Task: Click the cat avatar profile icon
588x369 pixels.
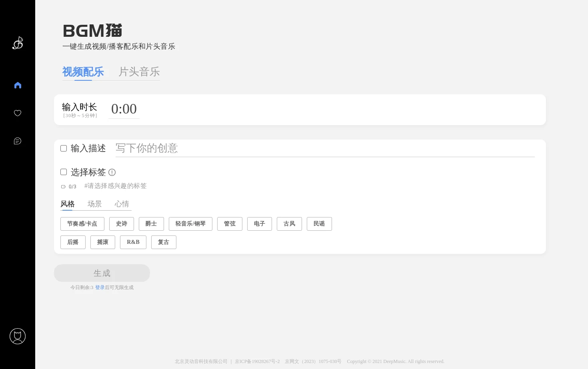Action: (x=18, y=336)
